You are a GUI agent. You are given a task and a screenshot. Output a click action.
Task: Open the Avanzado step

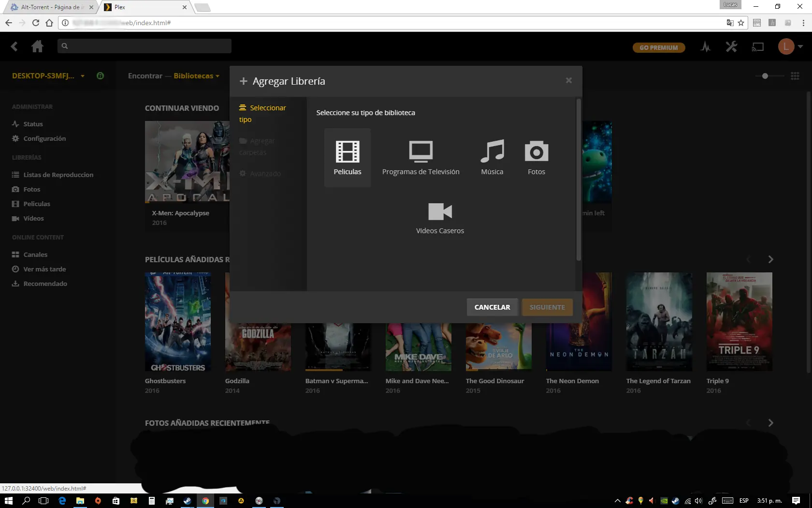(x=260, y=173)
